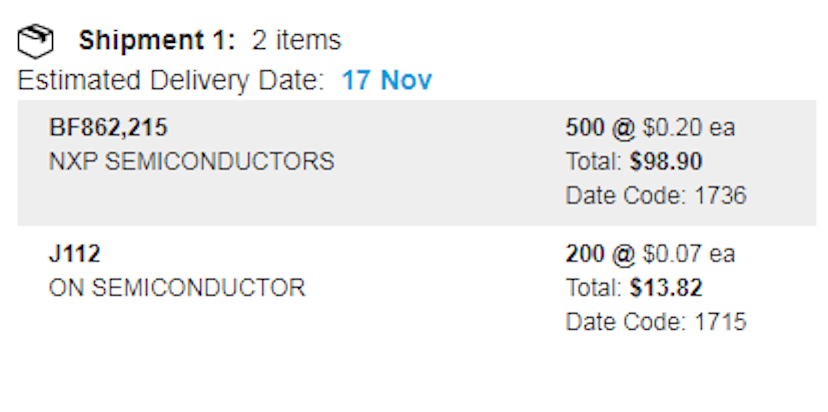Click Date Code: 1736 text
The height and width of the screenshot is (412, 828).
pos(656,195)
